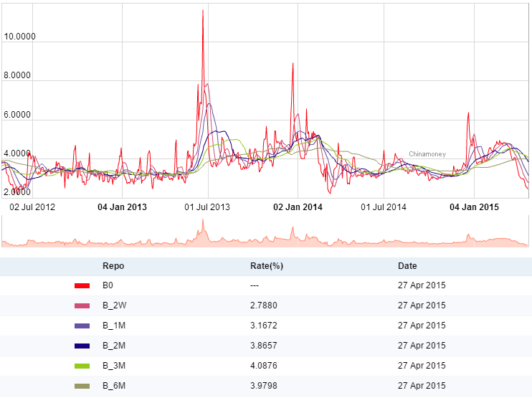
Task: Click the 04 Jan 2013 axis label
Action: click(122, 207)
